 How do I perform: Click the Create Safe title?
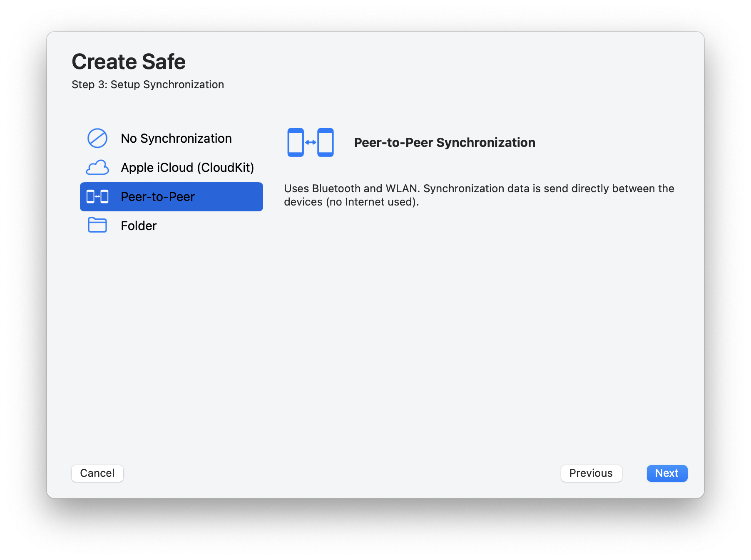(129, 62)
